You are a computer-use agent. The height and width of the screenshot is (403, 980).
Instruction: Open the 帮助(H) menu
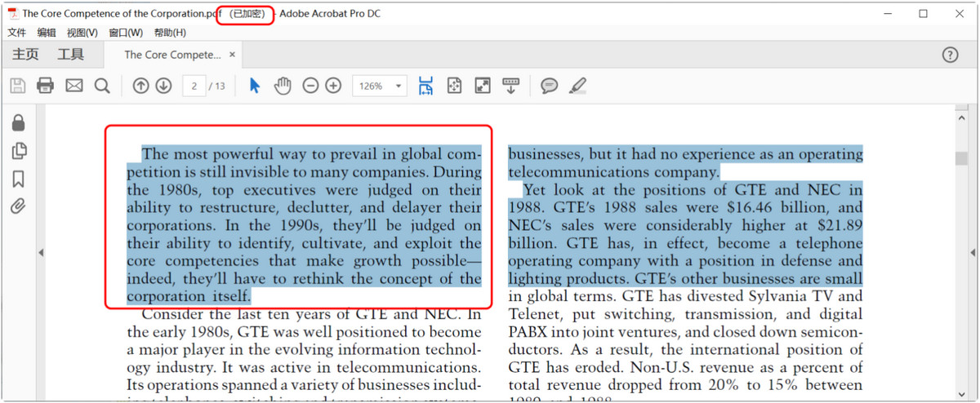tap(170, 33)
